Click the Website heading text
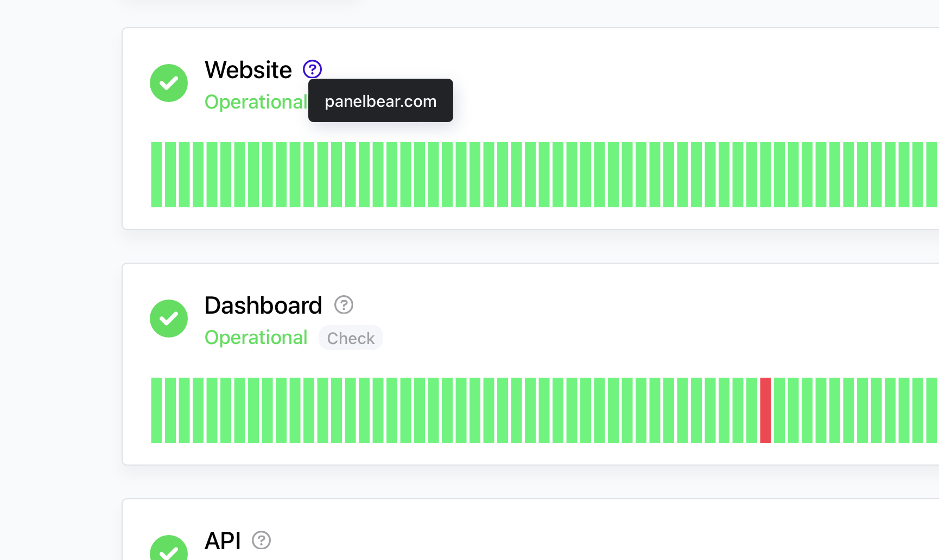 [x=248, y=70]
